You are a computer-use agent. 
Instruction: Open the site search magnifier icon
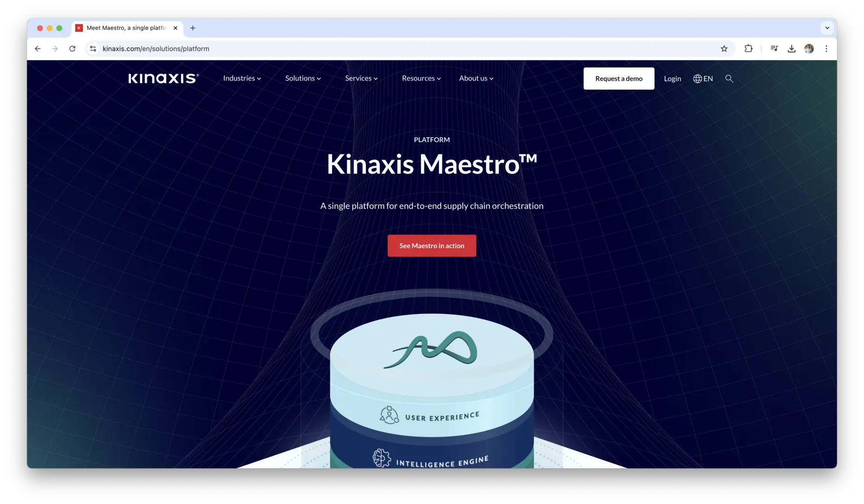tap(729, 78)
